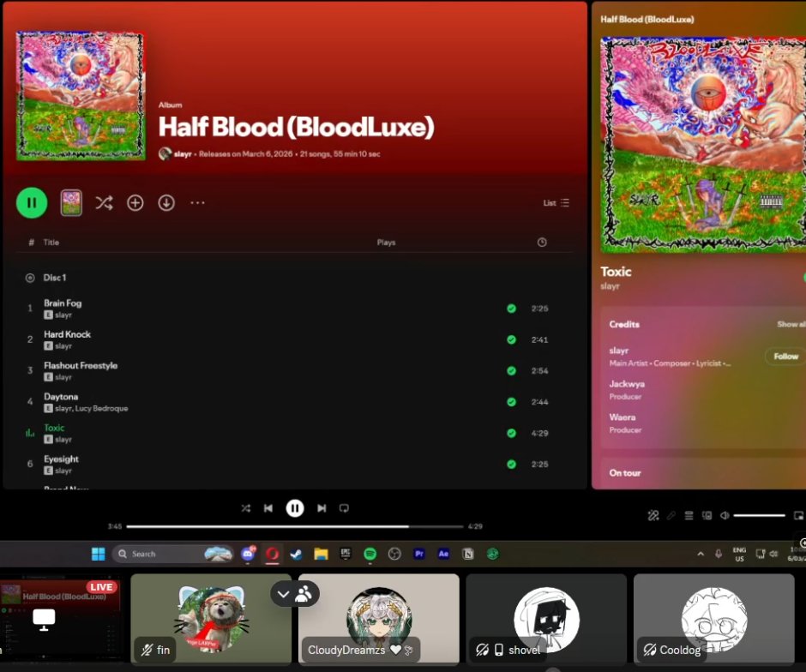Viewport: 806px width, 672px height.
Task: Follow slayr in the Credits section
Action: coord(785,356)
